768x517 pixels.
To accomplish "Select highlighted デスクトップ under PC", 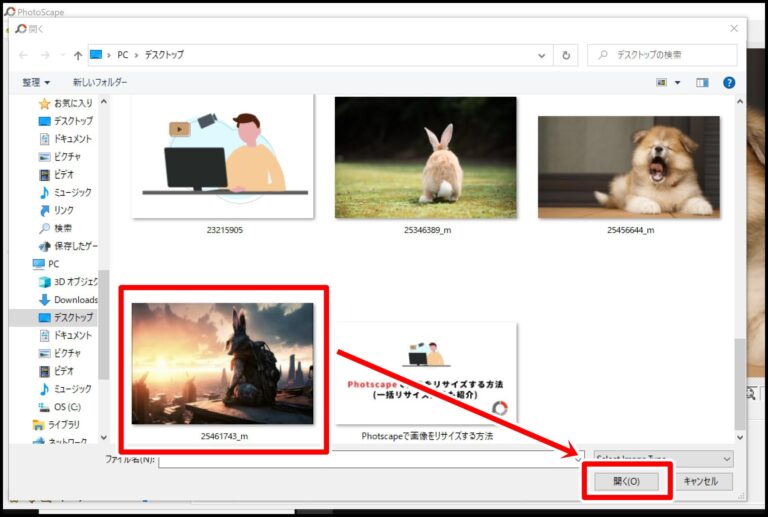I will [66, 317].
